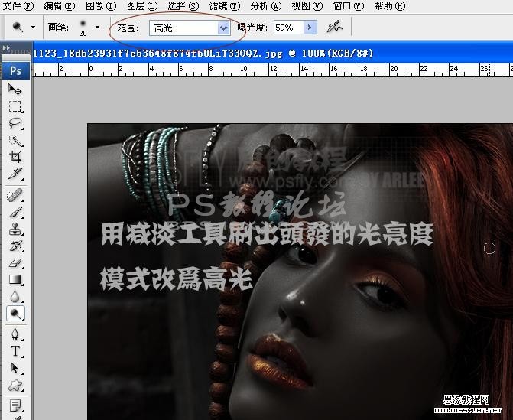The height and width of the screenshot is (420, 513).
Task: Open the 分析(A) menu
Action: click(265, 6)
